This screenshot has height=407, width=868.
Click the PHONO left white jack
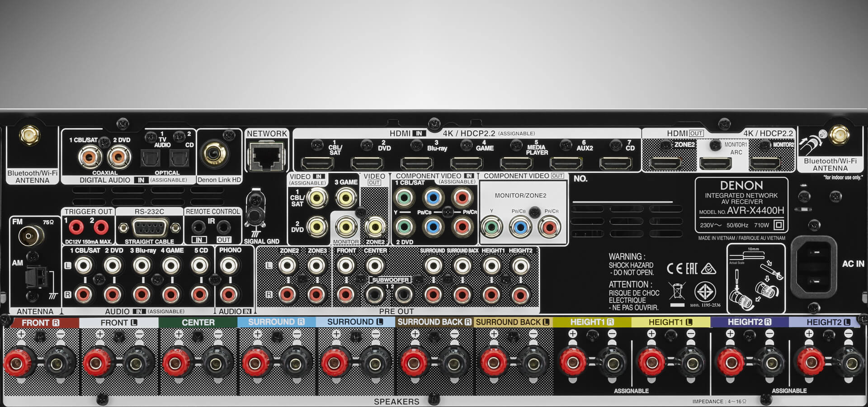[x=229, y=266]
